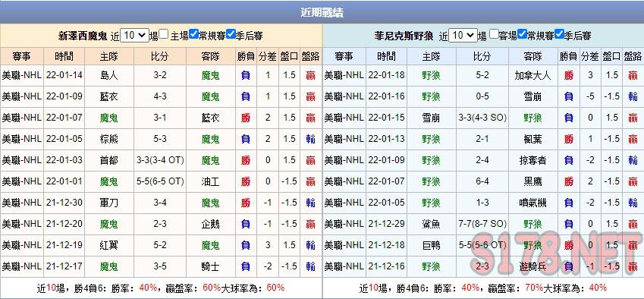Select the away team 楓葉

(532, 139)
